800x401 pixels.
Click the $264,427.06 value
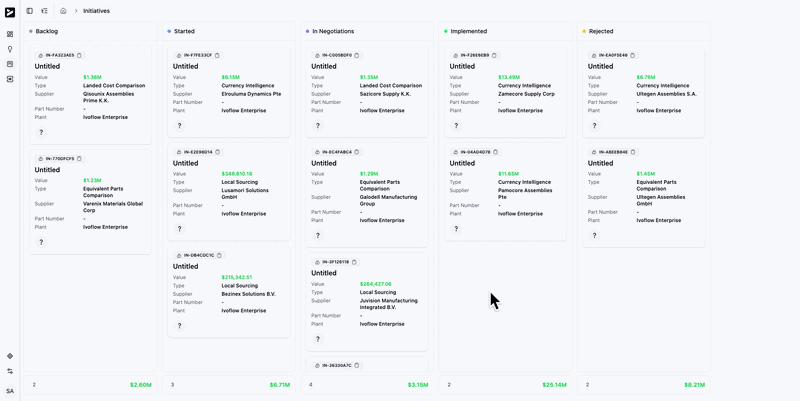coord(376,284)
